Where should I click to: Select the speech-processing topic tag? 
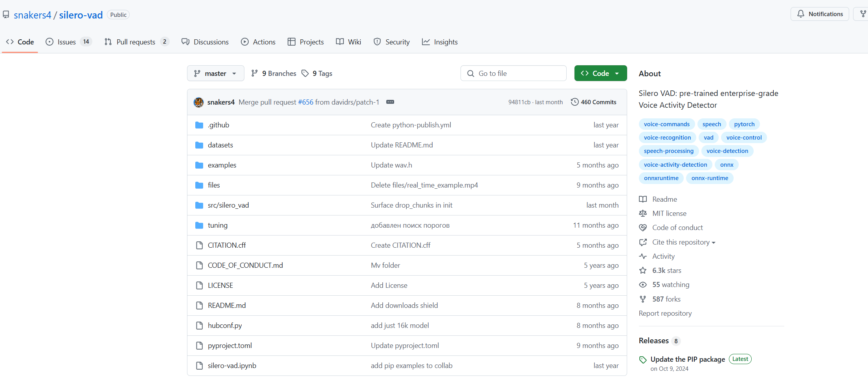click(x=668, y=151)
